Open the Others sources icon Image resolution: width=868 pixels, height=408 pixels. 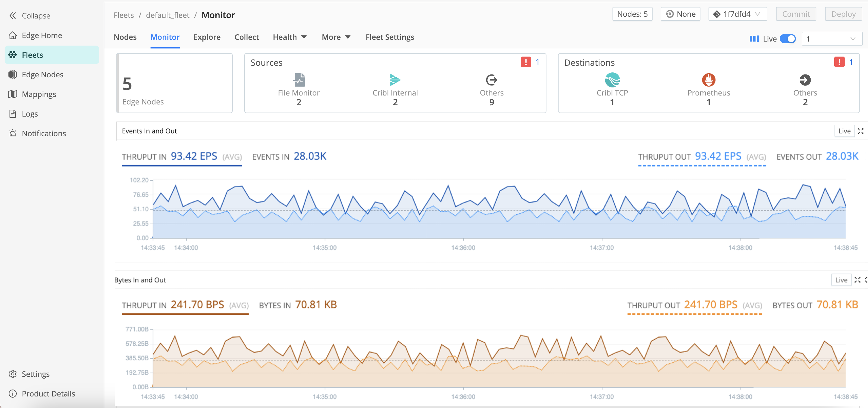pos(491,80)
